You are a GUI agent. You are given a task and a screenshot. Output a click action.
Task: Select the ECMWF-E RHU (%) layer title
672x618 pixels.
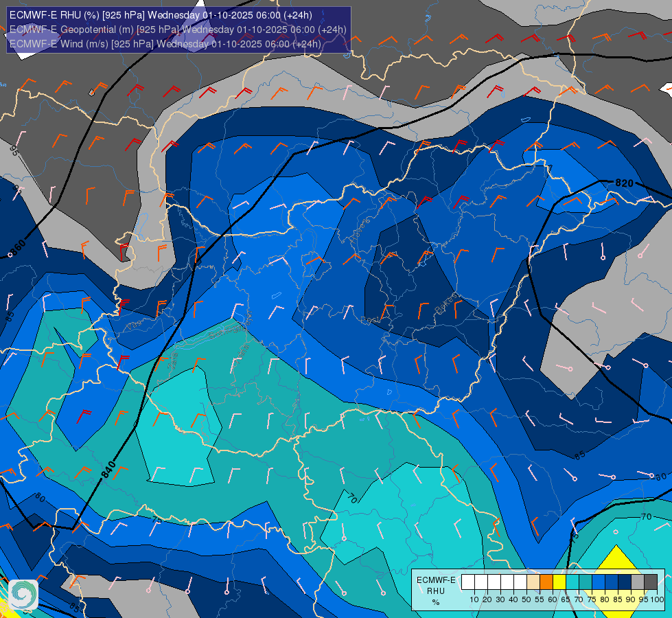tap(161, 15)
